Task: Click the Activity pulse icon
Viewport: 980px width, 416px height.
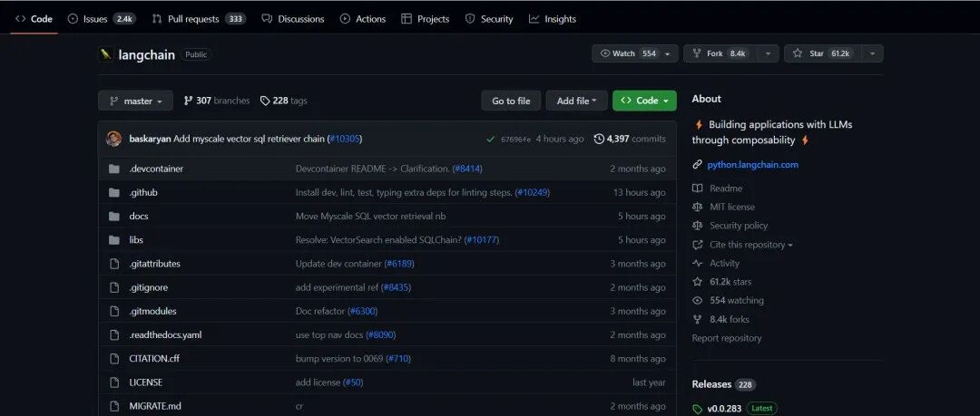Action: coord(698,263)
